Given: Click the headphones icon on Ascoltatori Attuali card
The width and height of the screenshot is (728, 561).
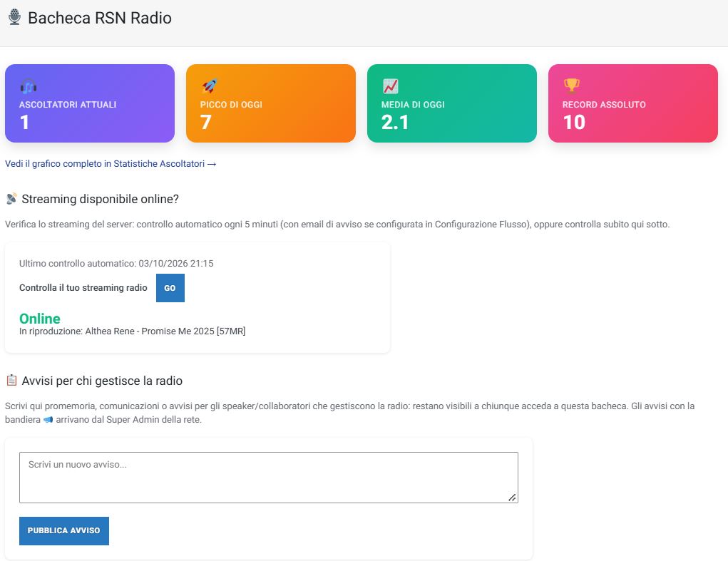Looking at the screenshot, I should tap(29, 86).
